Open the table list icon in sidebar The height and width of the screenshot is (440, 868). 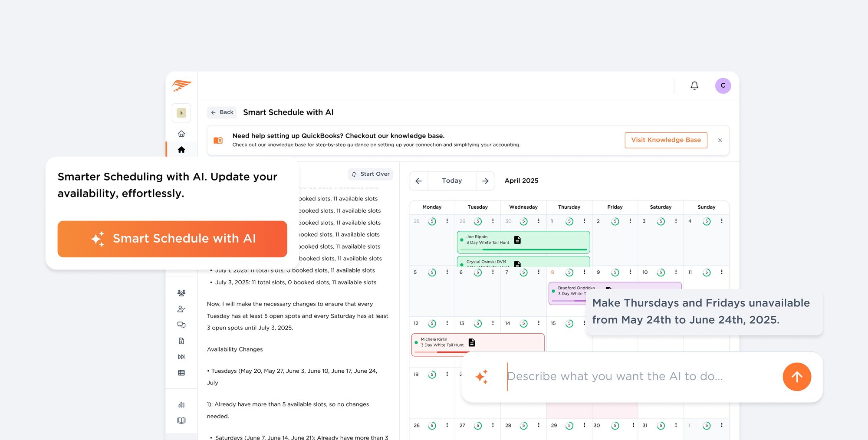pyautogui.click(x=181, y=373)
